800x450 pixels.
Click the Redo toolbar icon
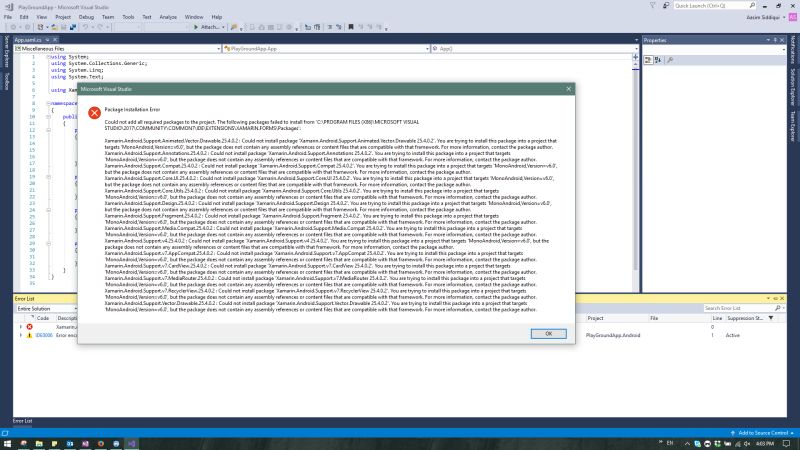tap(100, 27)
